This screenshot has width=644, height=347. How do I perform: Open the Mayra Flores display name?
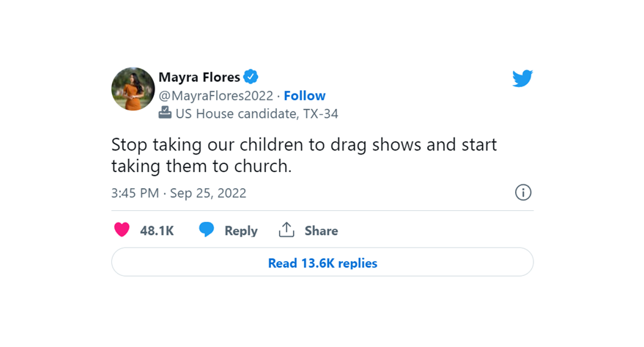pos(199,77)
